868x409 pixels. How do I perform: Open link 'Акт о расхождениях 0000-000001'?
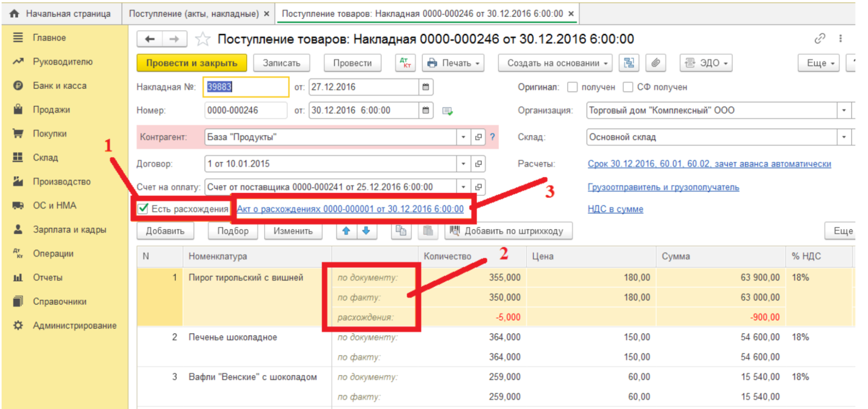tap(350, 209)
